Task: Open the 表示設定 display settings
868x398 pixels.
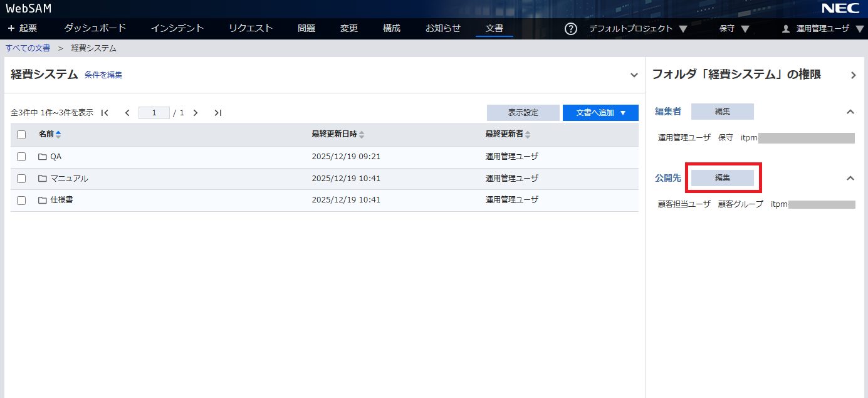Action: (x=523, y=113)
